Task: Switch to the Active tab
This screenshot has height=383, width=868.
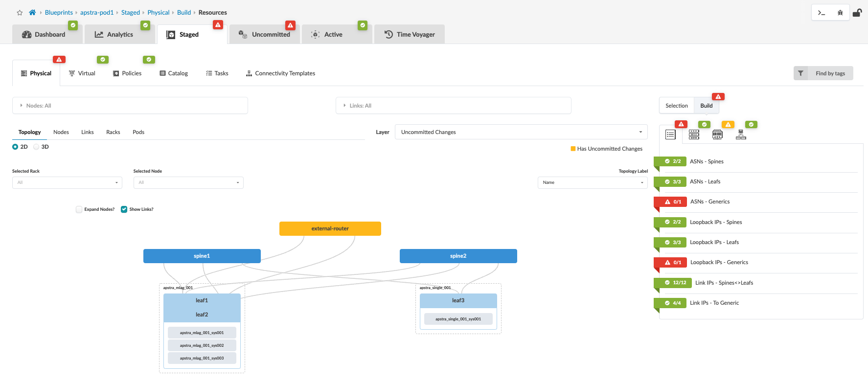Action: coord(337,34)
